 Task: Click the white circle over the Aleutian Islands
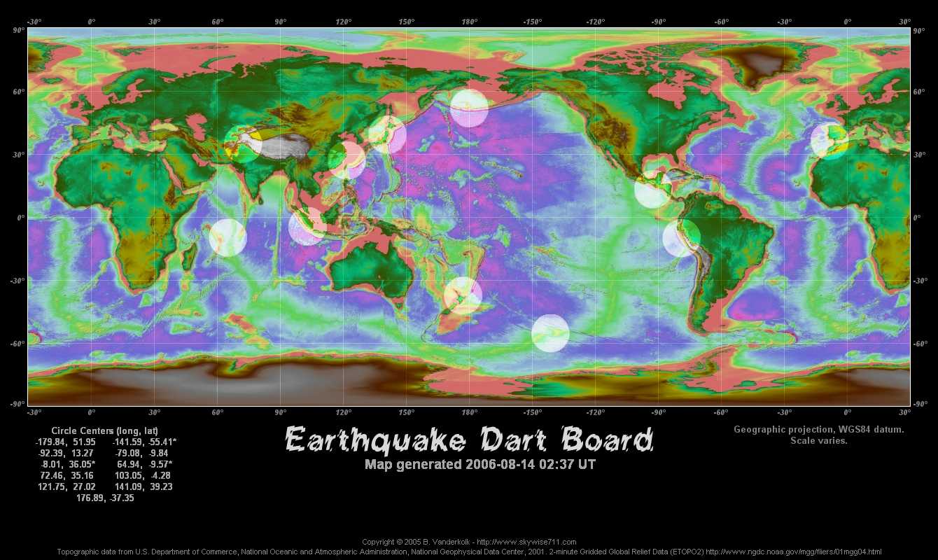pyautogui.click(x=469, y=108)
